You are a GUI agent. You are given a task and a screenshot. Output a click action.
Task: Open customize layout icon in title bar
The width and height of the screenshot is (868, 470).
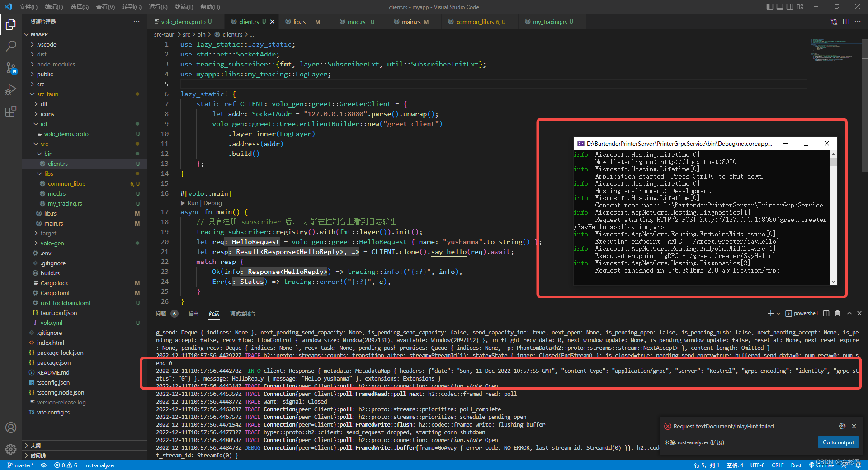point(800,7)
